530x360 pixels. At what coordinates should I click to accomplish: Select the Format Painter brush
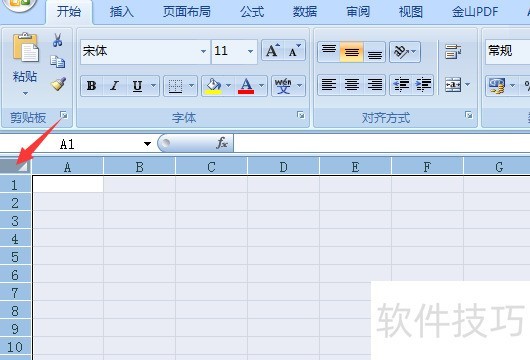coord(58,84)
